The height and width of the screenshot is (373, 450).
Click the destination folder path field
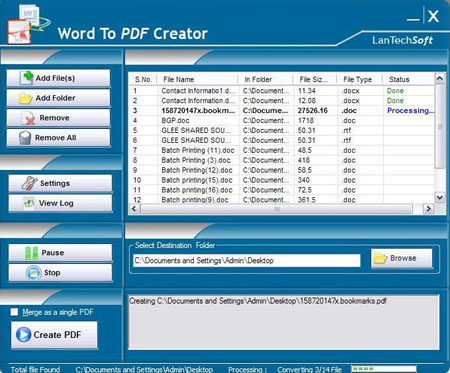pyautogui.click(x=247, y=260)
